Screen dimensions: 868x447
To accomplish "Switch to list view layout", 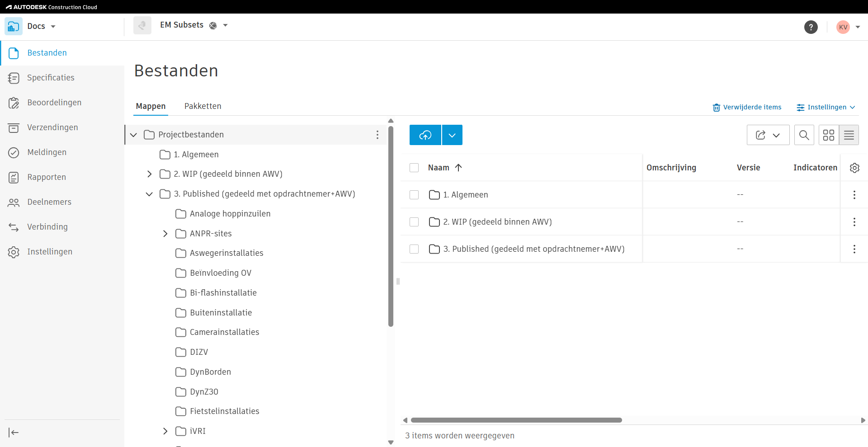I will (x=849, y=135).
